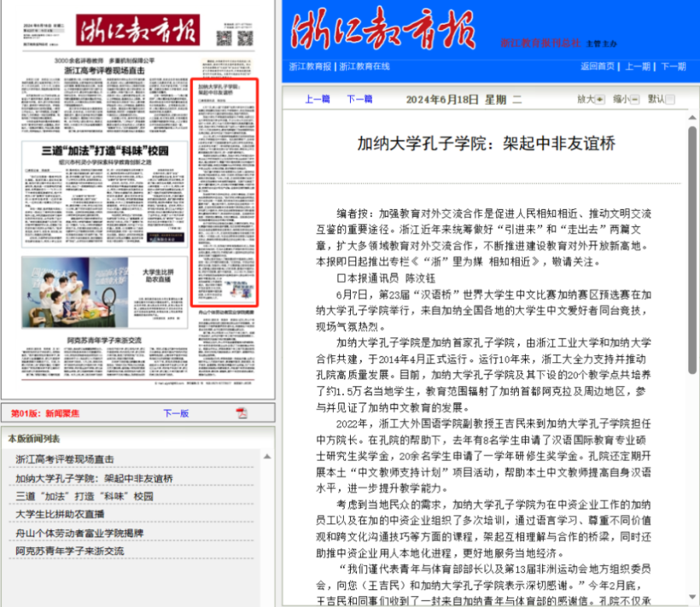Screen dimensions: 700x607
Task: Open 舟山个体劳动者富业学院揭牌 in article list
Action: 79,533
